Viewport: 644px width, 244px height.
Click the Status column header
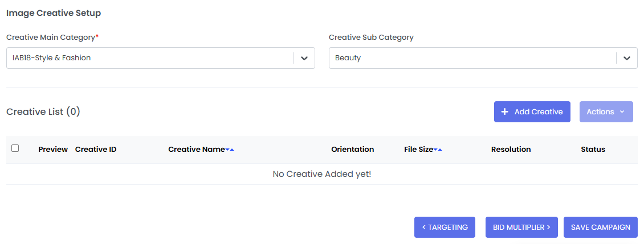(x=593, y=150)
